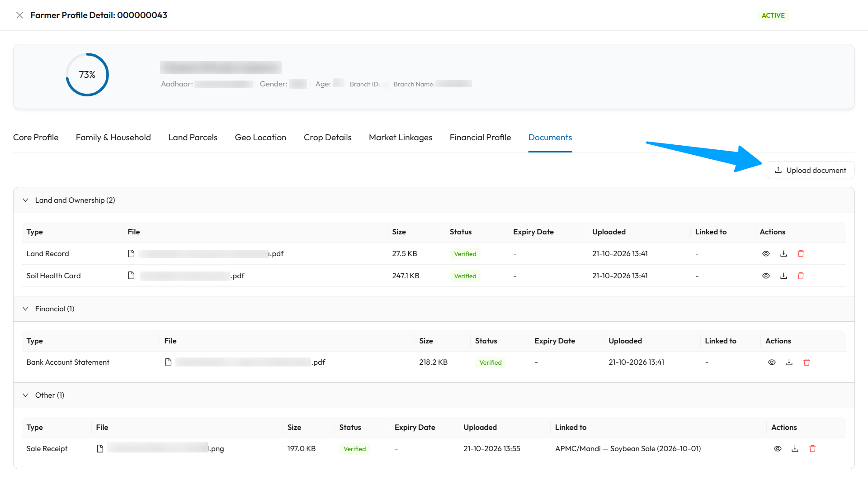Preview the Soil Health Card document
Screen dimensions: 868x481
[766, 276]
